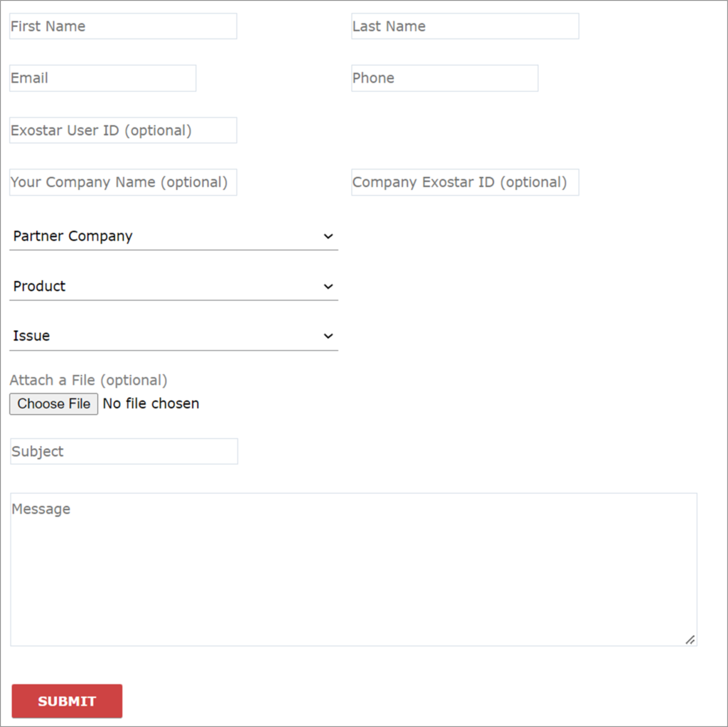This screenshot has height=727, width=728.
Task: Click the Your Company Name input
Action: [x=122, y=181]
